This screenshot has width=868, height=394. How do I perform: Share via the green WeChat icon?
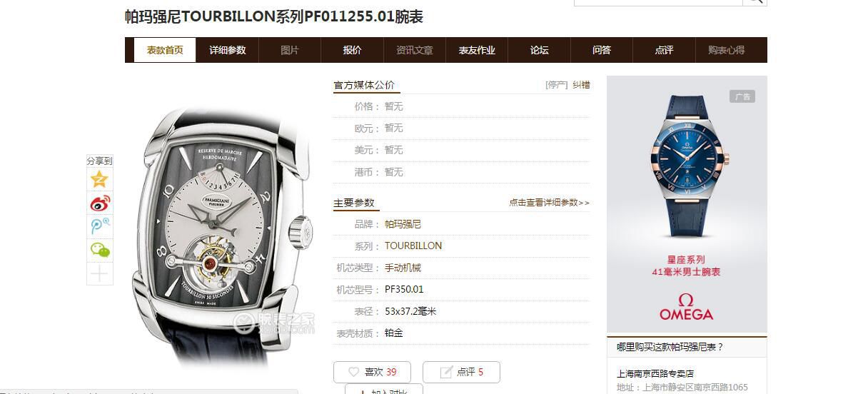(99, 250)
